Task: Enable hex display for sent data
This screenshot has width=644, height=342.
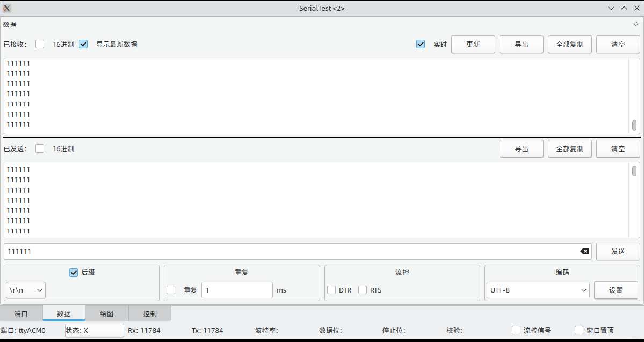Action: tap(40, 148)
